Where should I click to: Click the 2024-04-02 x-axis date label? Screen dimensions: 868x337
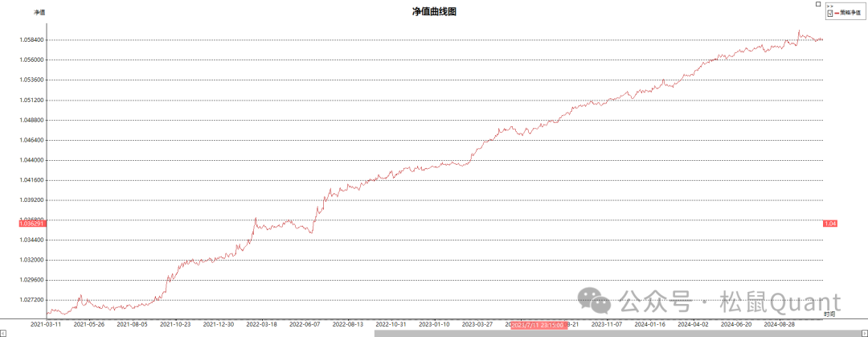[694, 325]
